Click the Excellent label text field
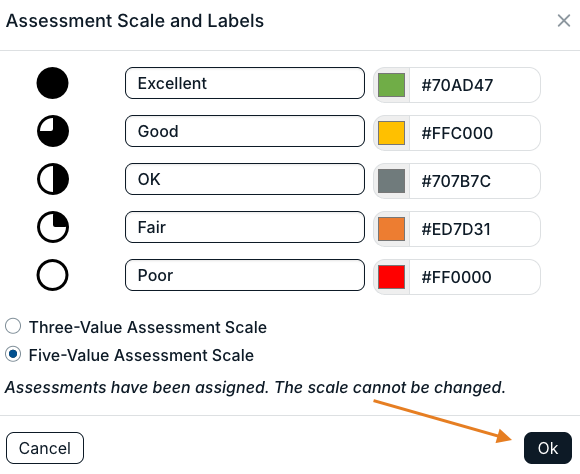Screen dimensions: 580x474 click(x=245, y=83)
